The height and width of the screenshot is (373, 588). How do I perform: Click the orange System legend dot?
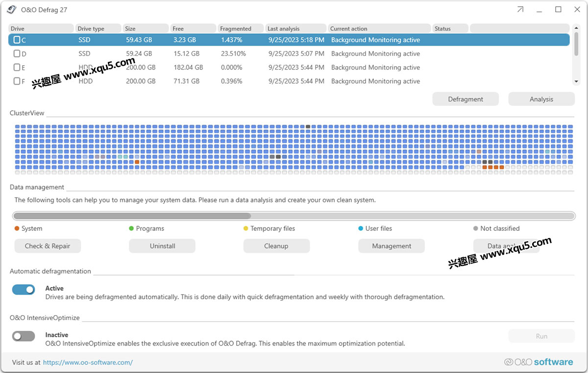17,228
